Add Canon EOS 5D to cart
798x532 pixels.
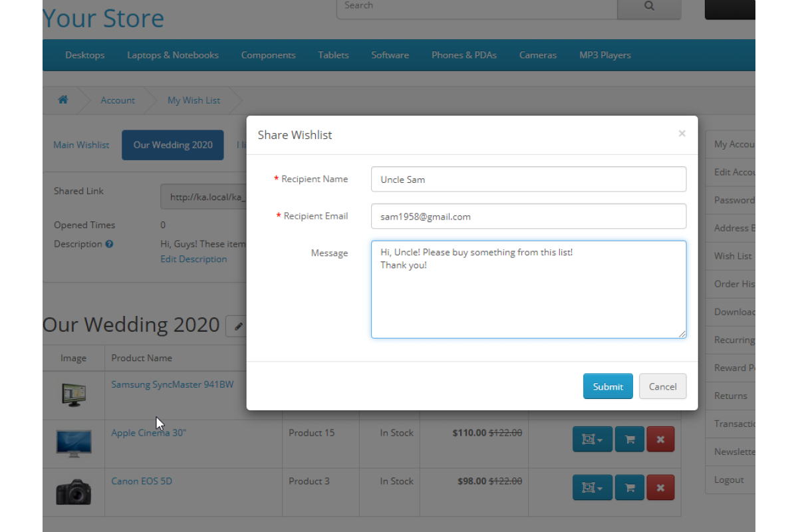click(630, 488)
